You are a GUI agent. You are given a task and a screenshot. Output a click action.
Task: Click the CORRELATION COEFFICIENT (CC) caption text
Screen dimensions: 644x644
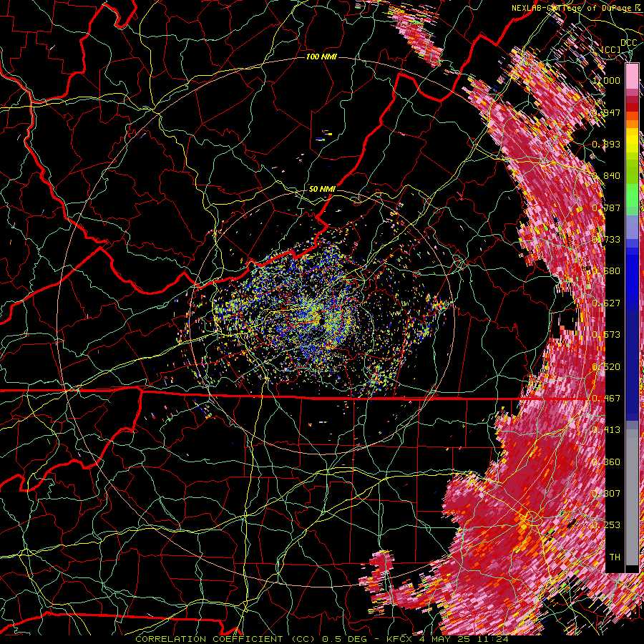(226, 639)
